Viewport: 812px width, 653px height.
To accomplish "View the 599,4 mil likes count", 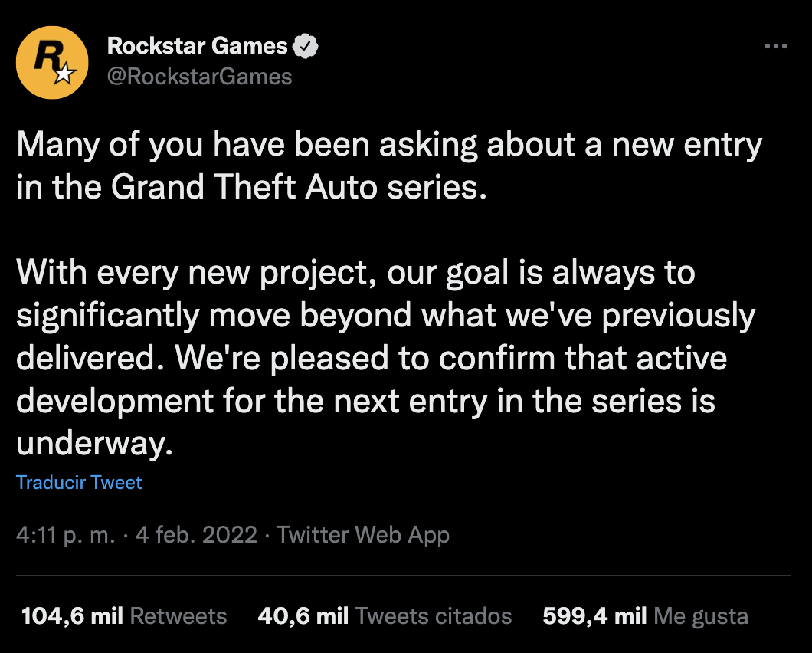I will tap(594, 616).
